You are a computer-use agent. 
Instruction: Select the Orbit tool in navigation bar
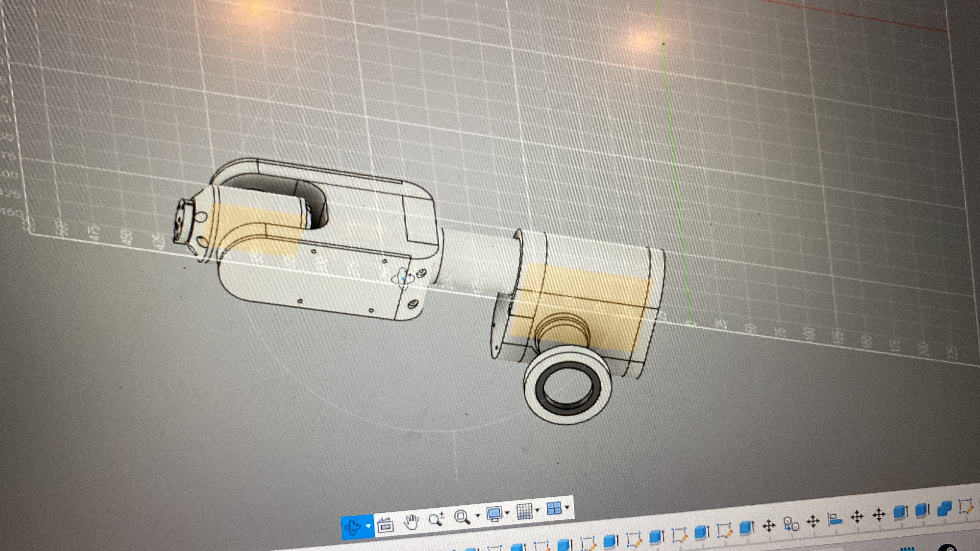pos(353,527)
